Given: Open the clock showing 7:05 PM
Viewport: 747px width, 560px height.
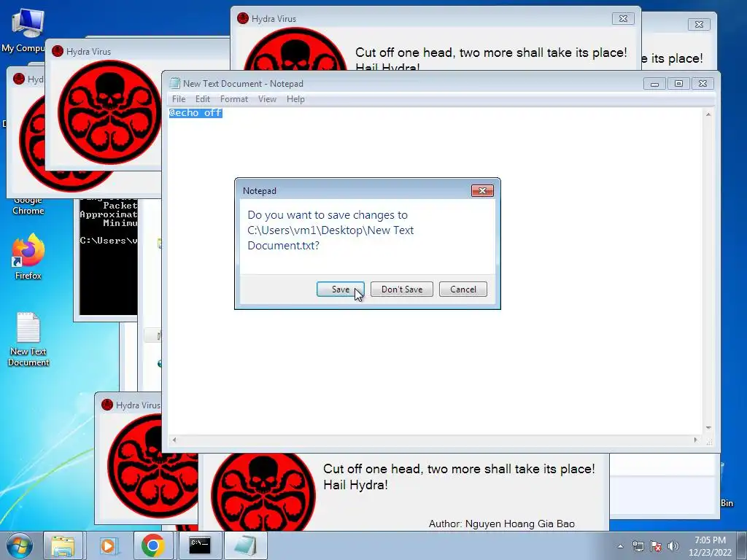Looking at the screenshot, I should [710, 546].
